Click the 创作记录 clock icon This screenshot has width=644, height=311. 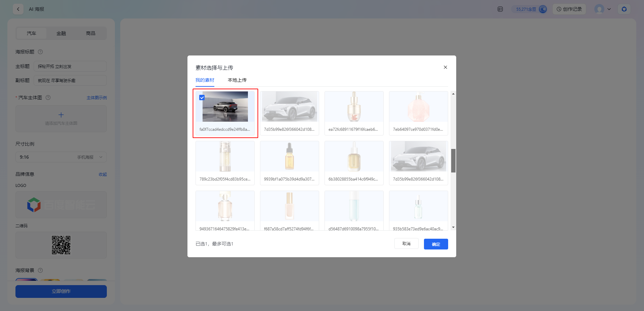click(x=558, y=9)
